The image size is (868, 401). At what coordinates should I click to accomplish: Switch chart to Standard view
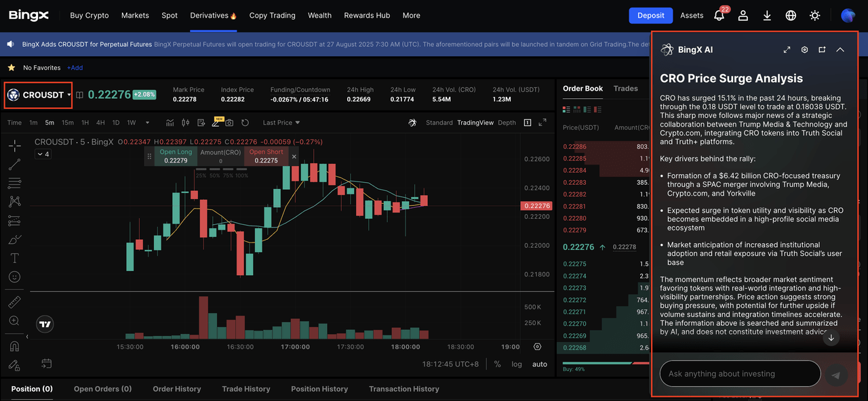(439, 123)
